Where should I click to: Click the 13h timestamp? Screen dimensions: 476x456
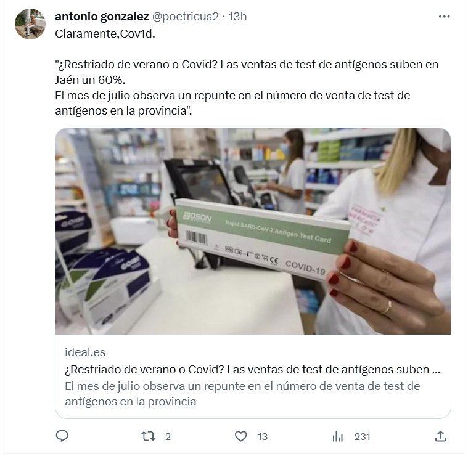[x=237, y=17]
